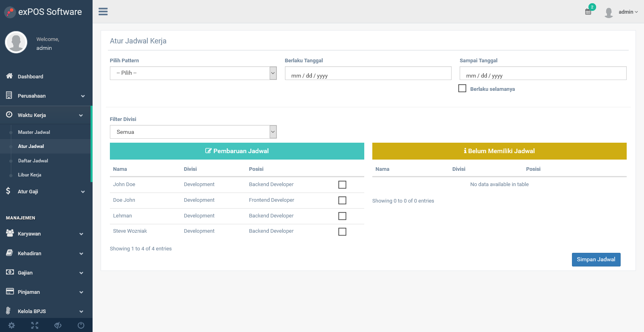Click the Perusahaan building icon
This screenshot has height=332, width=644.
click(x=9, y=95)
